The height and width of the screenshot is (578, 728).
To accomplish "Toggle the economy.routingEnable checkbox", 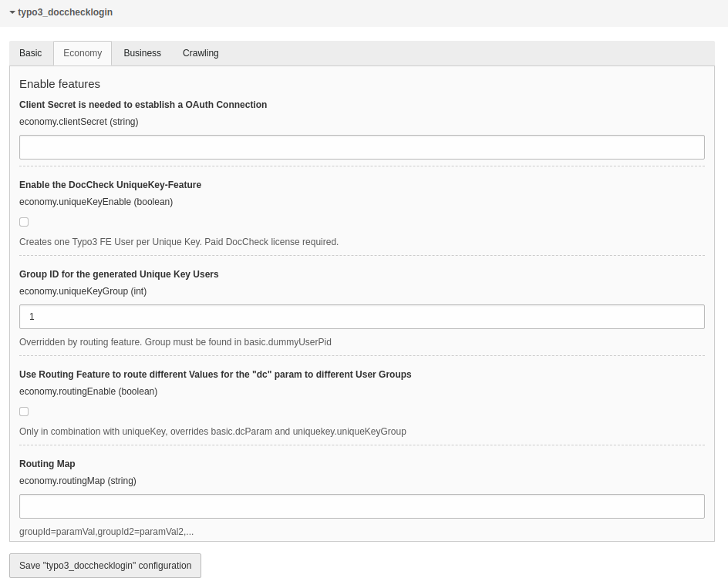I will pos(24,412).
